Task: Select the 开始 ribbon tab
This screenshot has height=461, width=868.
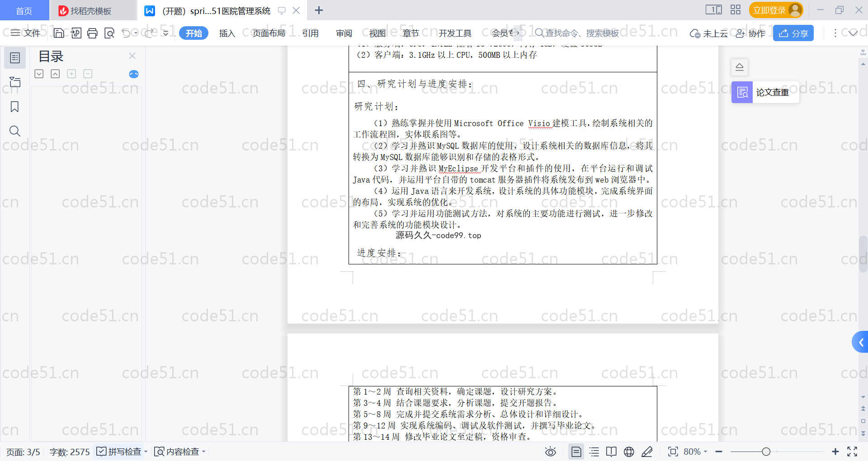Action: (x=193, y=33)
